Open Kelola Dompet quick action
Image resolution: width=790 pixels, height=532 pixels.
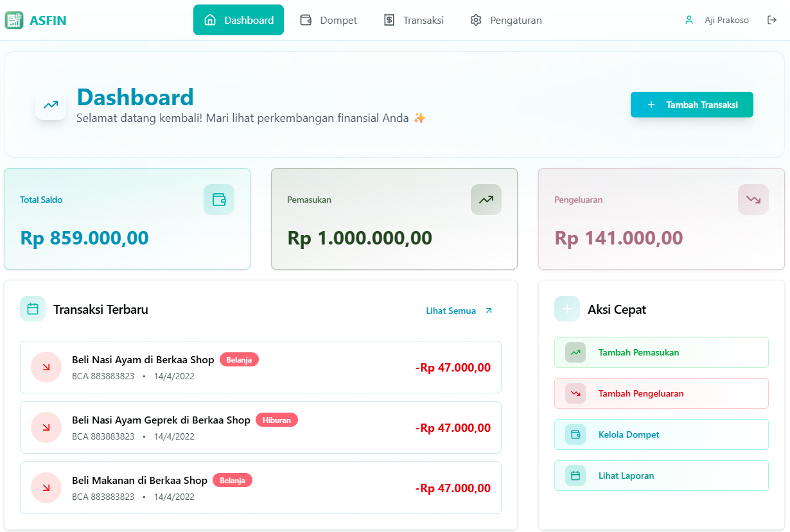(x=662, y=434)
